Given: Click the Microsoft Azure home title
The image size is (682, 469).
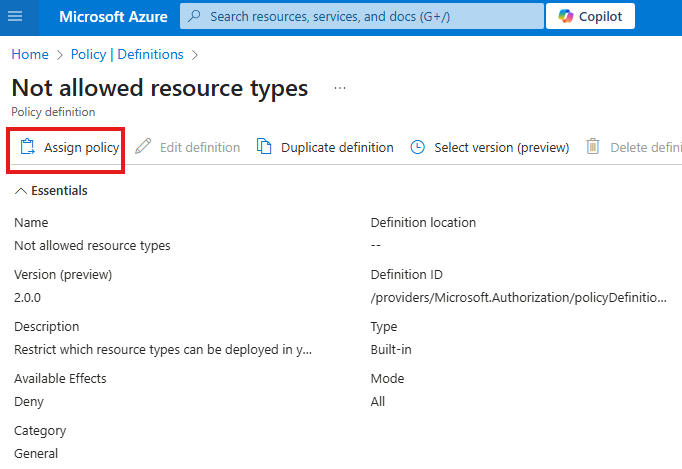Looking at the screenshot, I should [113, 17].
